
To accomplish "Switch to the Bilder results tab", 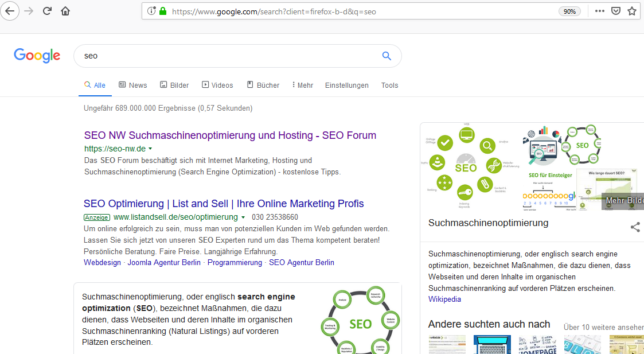I will pos(174,85).
